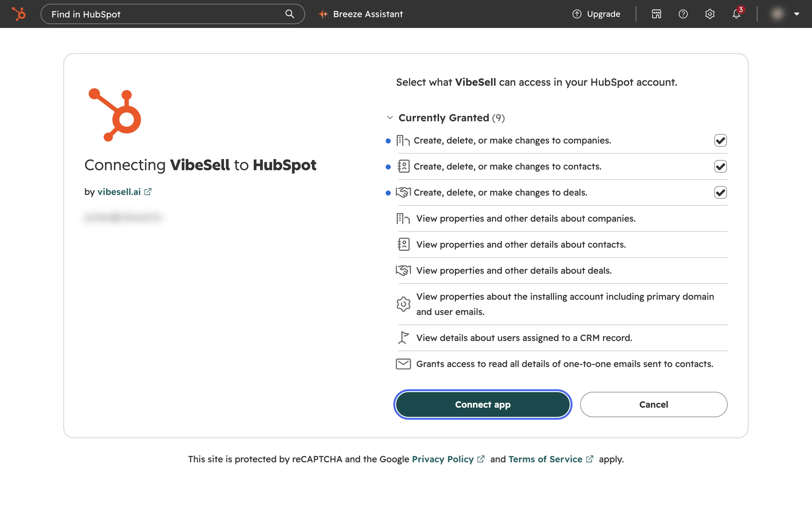Click companies icon on the create/delete row
The height and width of the screenshot is (508, 812).
(403, 140)
